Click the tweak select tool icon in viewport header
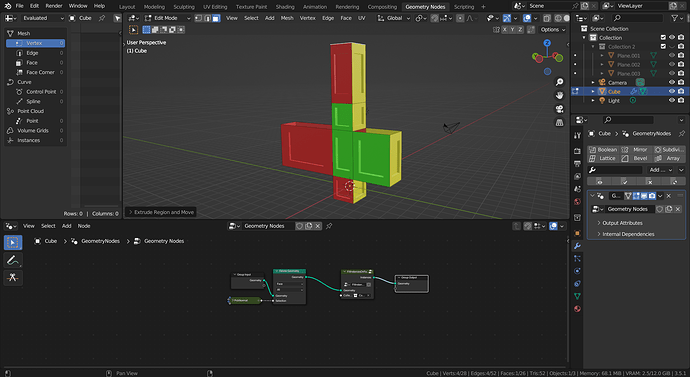 coord(133,29)
